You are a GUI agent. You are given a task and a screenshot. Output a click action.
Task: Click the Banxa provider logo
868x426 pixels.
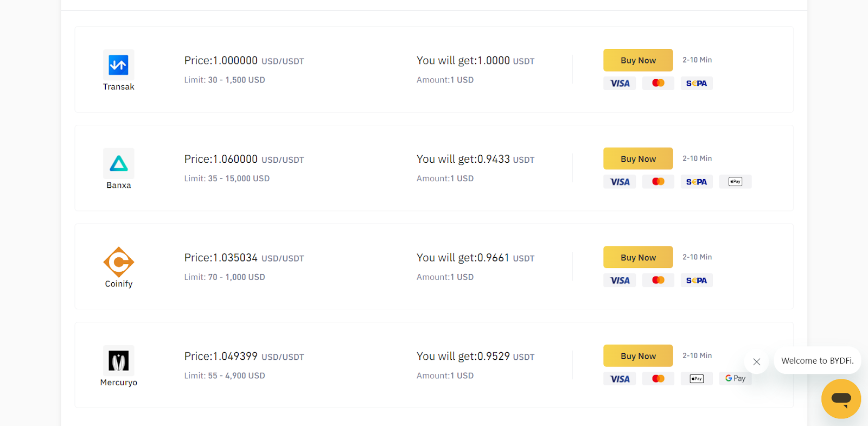(x=119, y=163)
